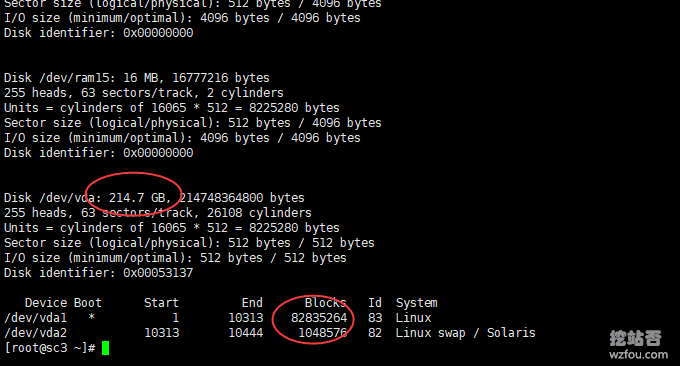Screen dimensions: 680x366
Task: Click the "16777216 bytes" size value
Action: pyautogui.click(x=221, y=78)
